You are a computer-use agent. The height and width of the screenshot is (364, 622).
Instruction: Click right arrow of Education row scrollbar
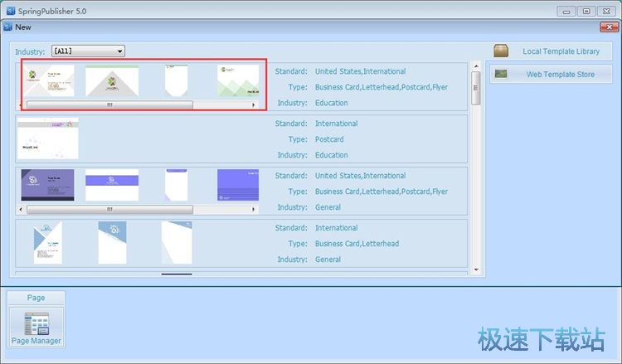pyautogui.click(x=253, y=105)
